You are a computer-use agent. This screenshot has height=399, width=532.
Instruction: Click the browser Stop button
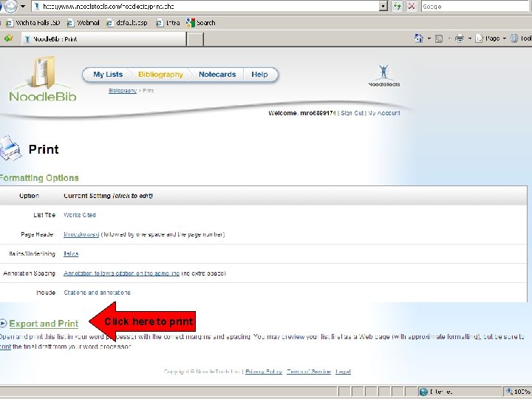click(x=412, y=6)
